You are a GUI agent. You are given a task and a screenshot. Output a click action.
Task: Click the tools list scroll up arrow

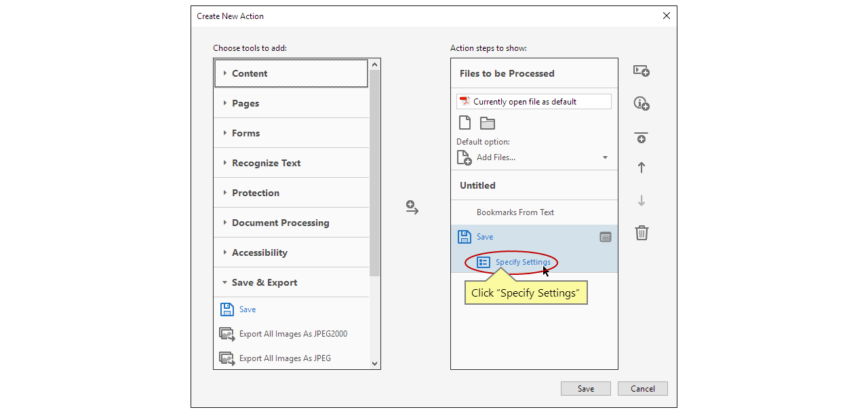[375, 64]
